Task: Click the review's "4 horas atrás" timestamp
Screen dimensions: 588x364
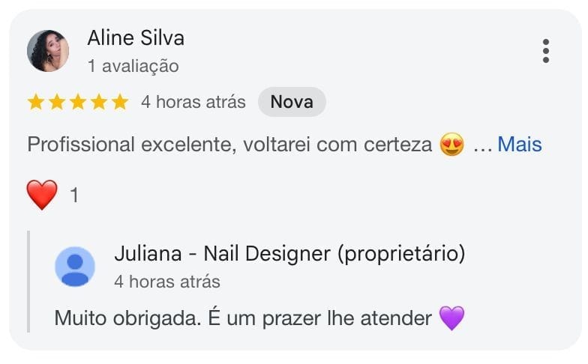Action: coord(193,102)
